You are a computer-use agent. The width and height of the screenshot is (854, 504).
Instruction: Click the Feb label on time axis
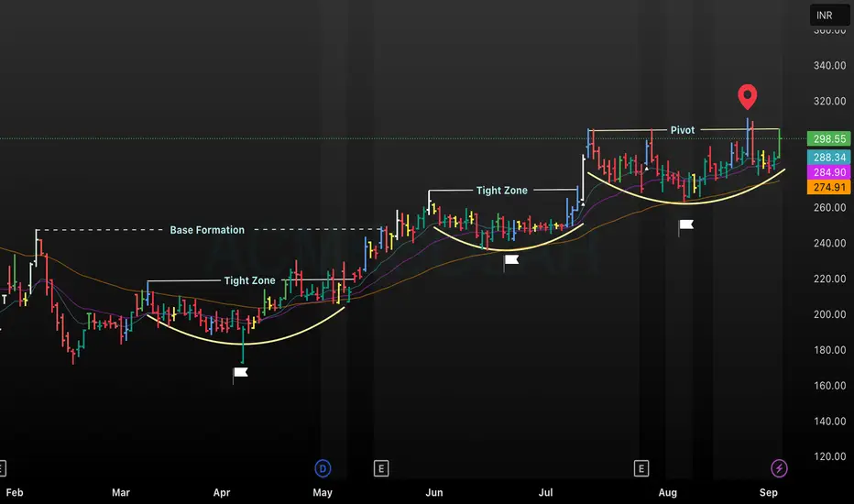coord(15,493)
